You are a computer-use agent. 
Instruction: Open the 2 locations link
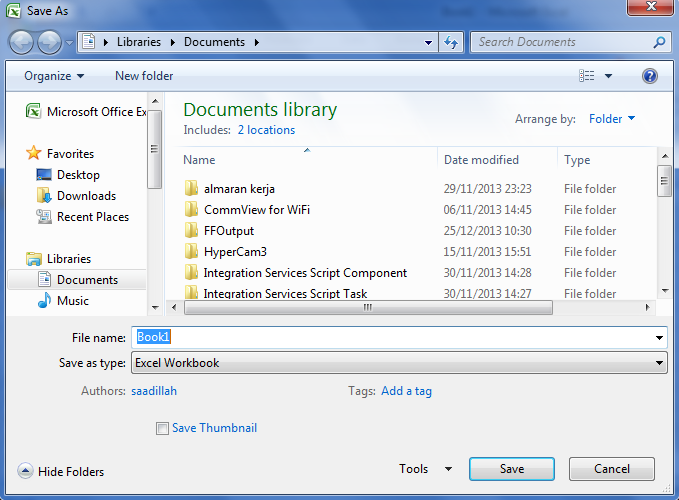pyautogui.click(x=266, y=130)
